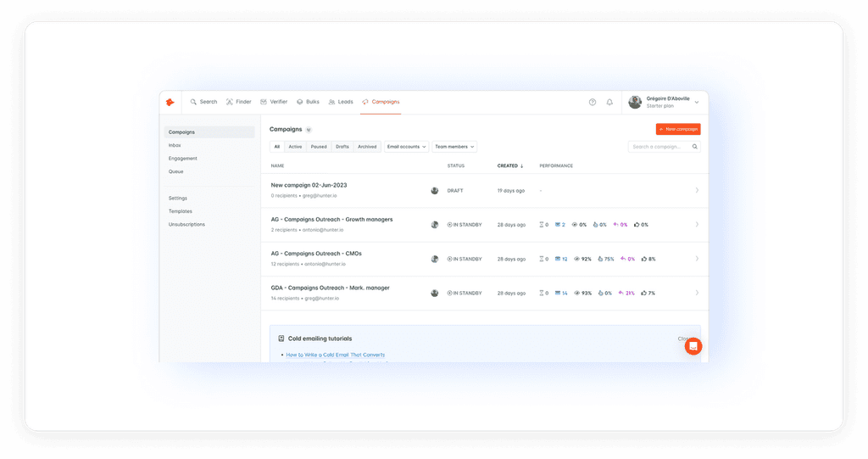Image resolution: width=868 pixels, height=459 pixels.
Task: Expand the Campaigns title dropdown arrow
Action: [309, 130]
